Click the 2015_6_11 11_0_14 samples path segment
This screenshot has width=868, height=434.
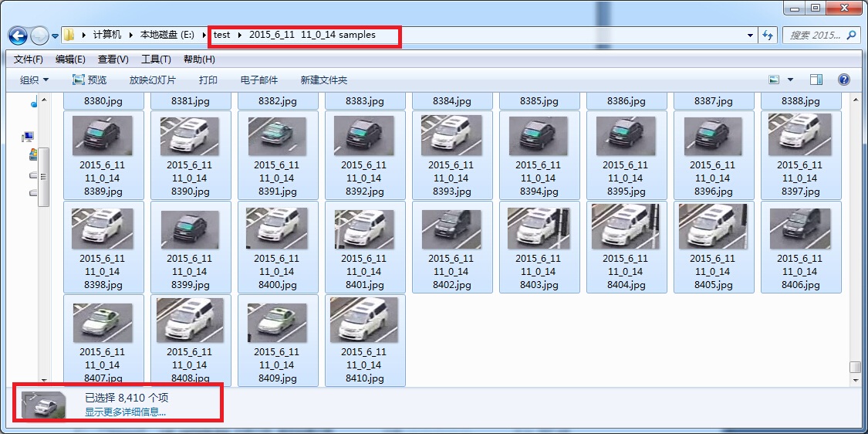tap(312, 35)
